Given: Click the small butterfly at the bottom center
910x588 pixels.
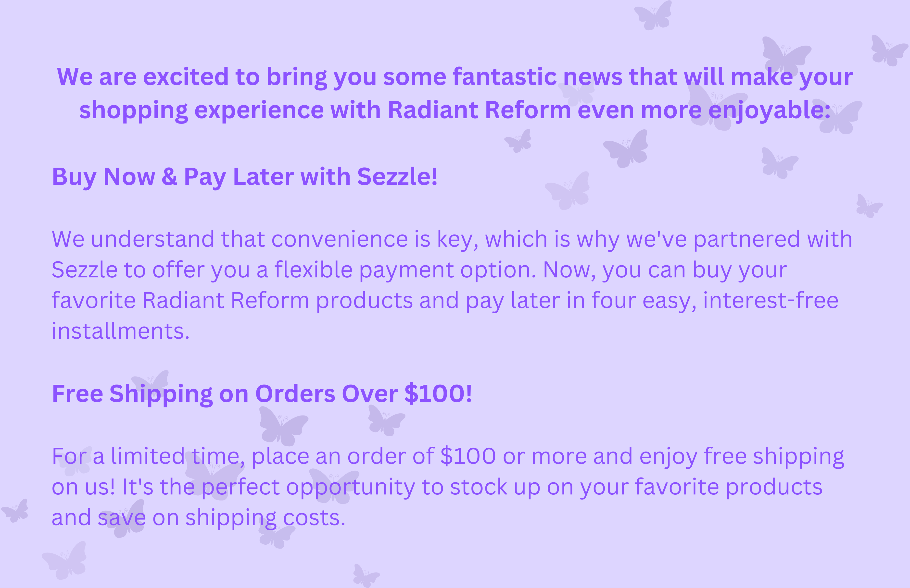Looking at the screenshot, I should tap(366, 576).
